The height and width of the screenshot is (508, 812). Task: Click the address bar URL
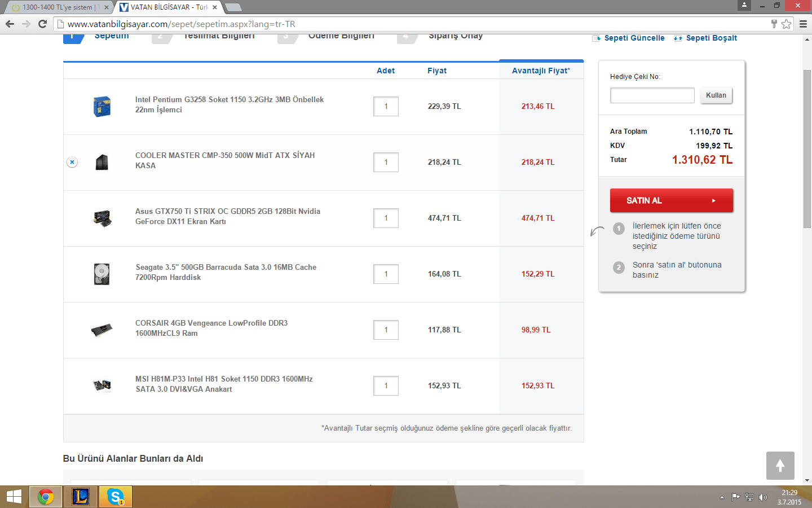[181, 24]
